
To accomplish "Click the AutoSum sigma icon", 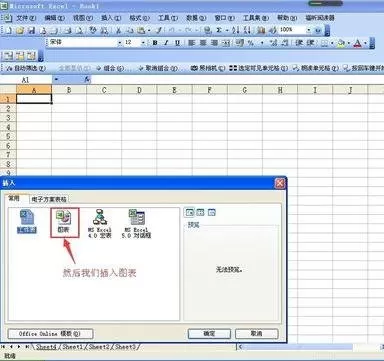I will (x=219, y=30).
